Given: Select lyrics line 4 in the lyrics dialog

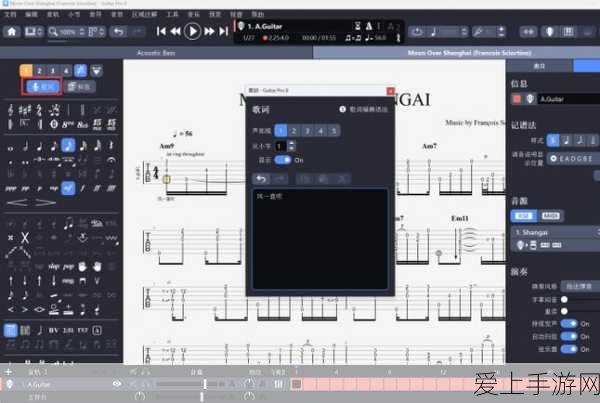Looking at the screenshot, I should pos(320,131).
